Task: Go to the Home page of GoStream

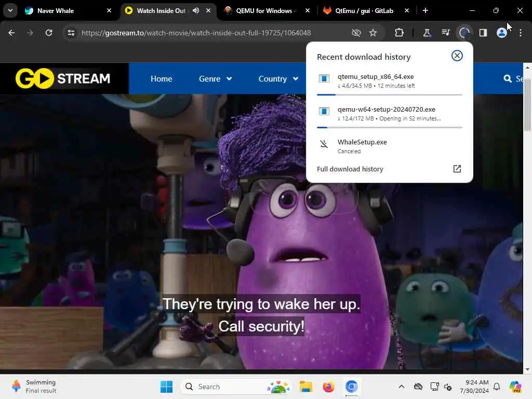Action: click(x=161, y=79)
